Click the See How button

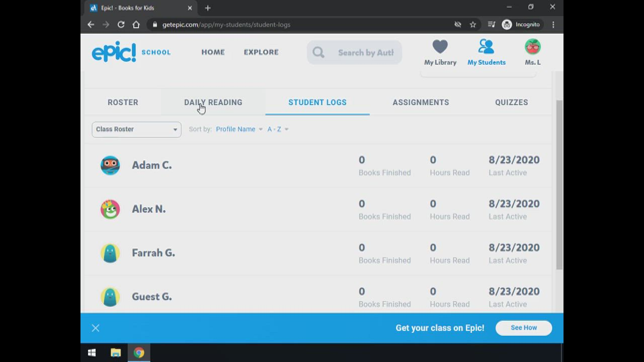coord(524,328)
